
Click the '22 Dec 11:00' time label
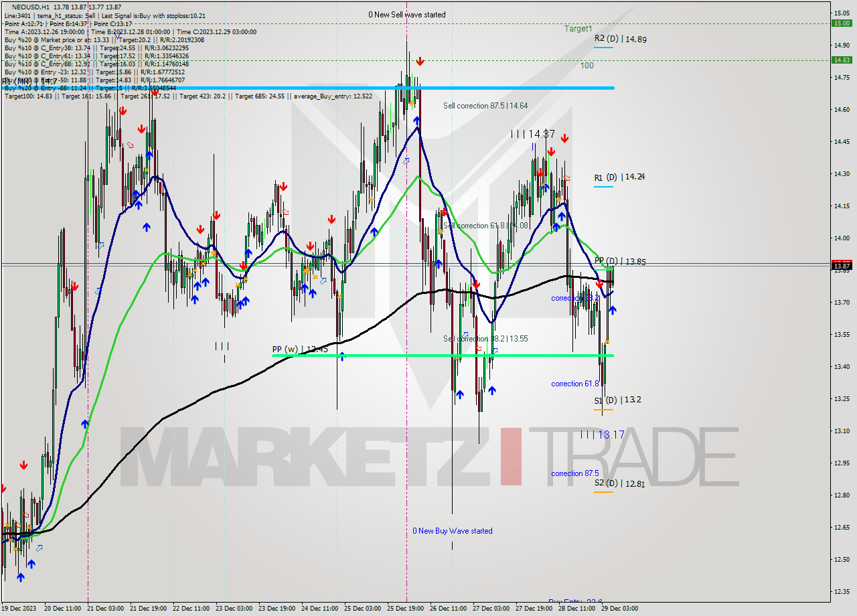coord(191,609)
